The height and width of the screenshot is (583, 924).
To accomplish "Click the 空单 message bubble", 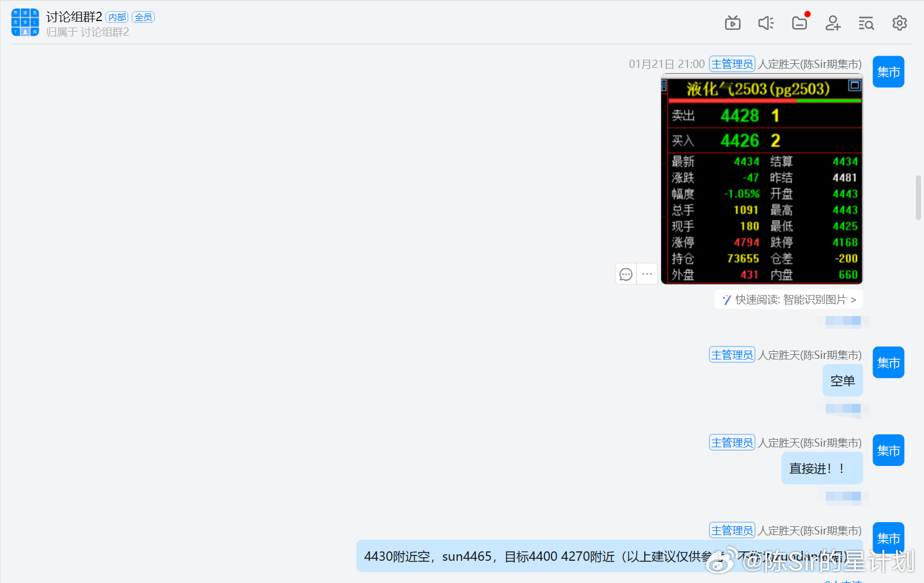I will click(843, 380).
